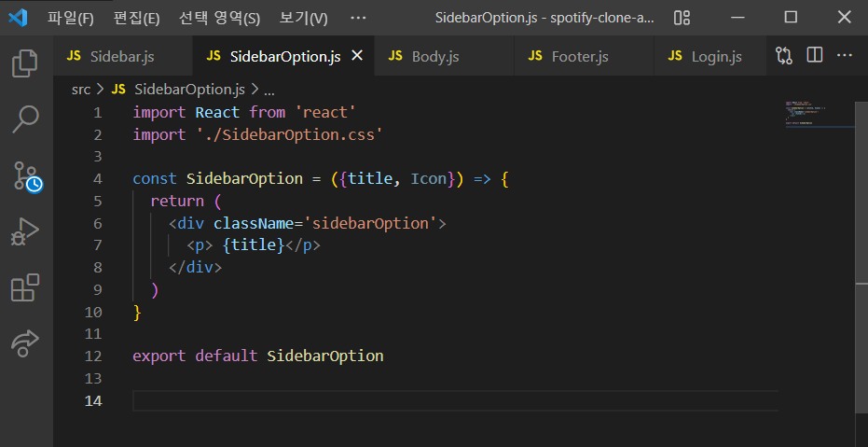
Task: Switch to the Sidebar.js tab
Action: tap(122, 56)
